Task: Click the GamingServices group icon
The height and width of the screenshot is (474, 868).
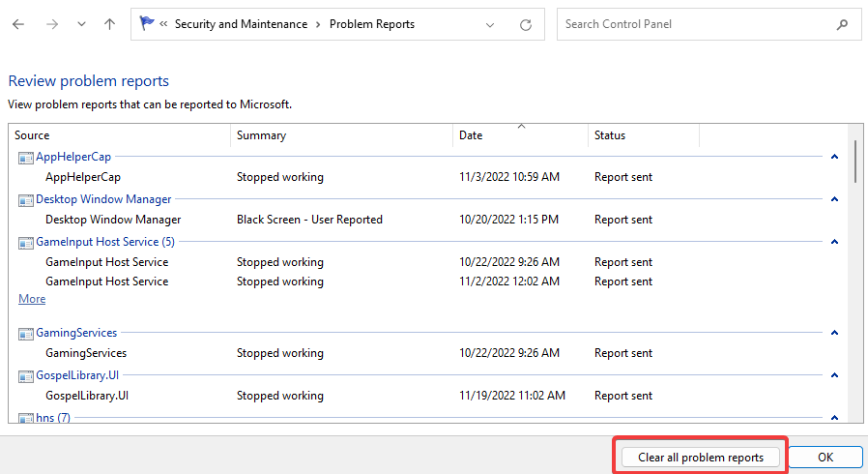Action: 25,333
